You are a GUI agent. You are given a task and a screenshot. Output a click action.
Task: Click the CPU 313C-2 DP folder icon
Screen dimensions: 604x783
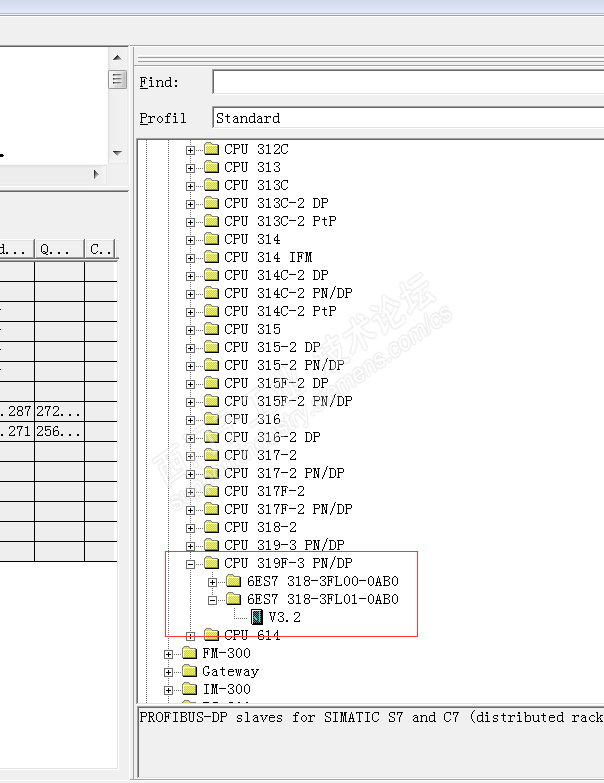[212, 203]
